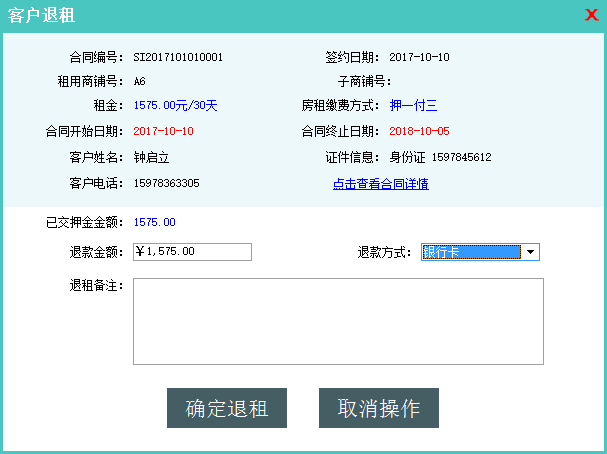The width and height of the screenshot is (607, 454).
Task: Click the 退款金额 amount input field
Action: tap(192, 252)
